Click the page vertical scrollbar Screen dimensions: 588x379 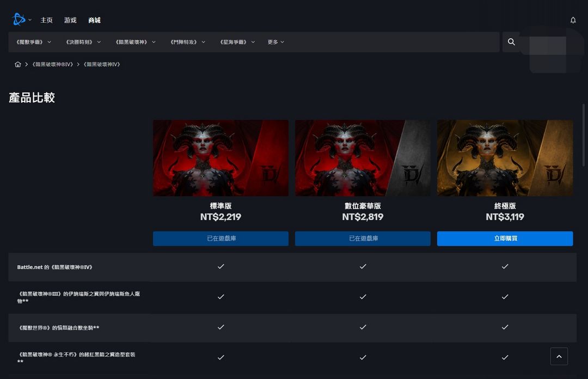coord(584,135)
